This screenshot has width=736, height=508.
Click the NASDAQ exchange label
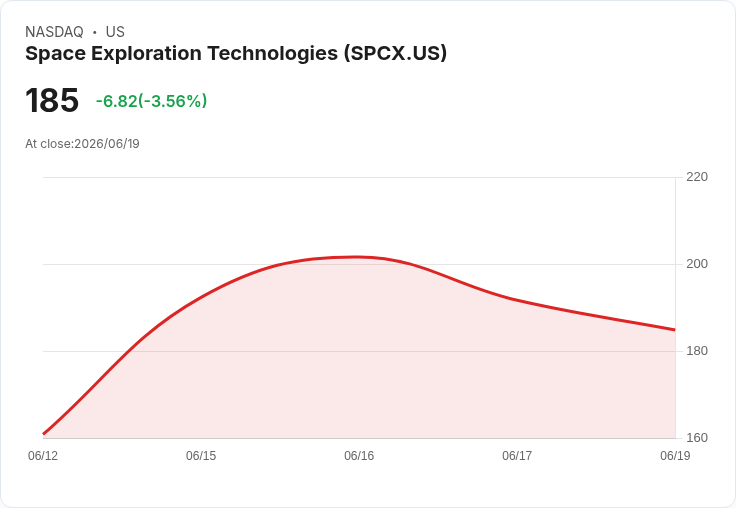pos(54,32)
